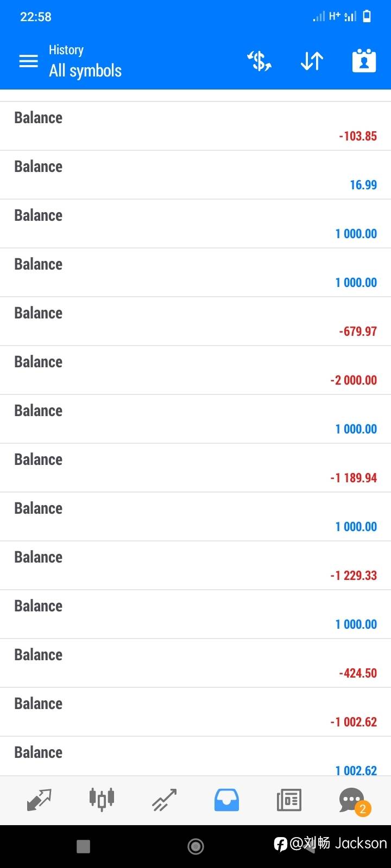The height and width of the screenshot is (868, 391).
Task: Select the Balance row showing -1 189.94
Action: [195, 468]
